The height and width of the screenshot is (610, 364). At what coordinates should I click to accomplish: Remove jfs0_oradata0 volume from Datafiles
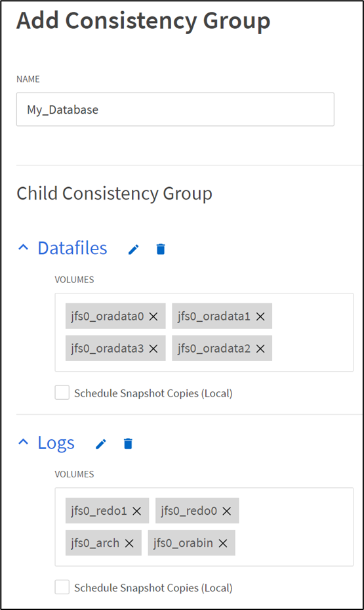tap(153, 316)
